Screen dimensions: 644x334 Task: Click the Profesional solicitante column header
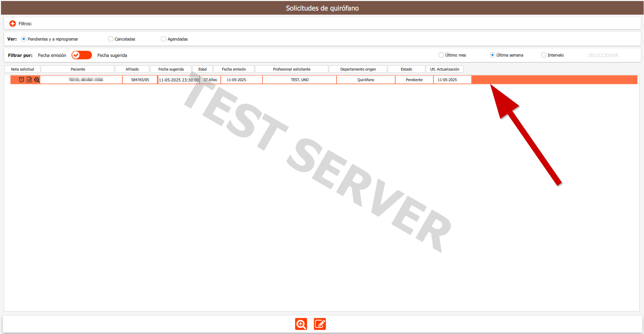[x=291, y=69]
